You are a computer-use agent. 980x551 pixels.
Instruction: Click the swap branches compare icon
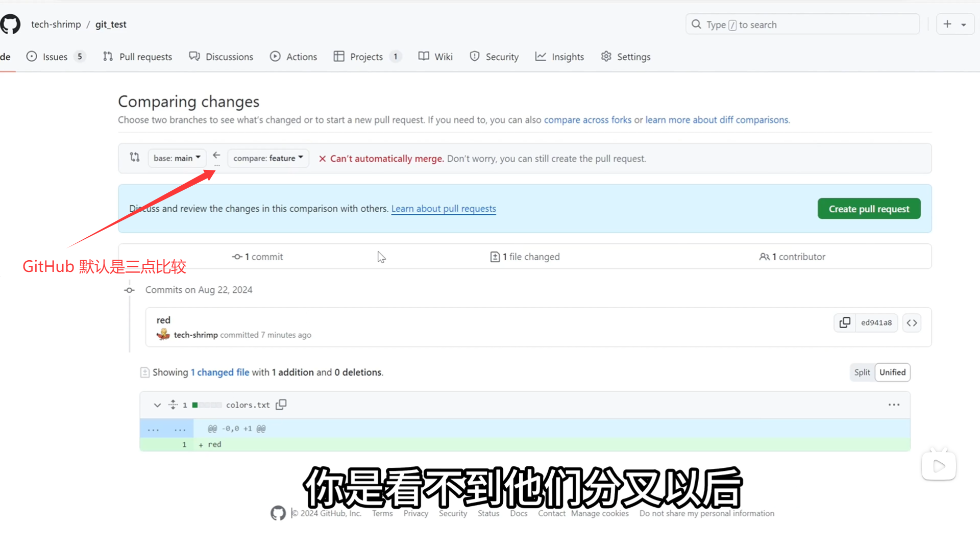click(135, 158)
